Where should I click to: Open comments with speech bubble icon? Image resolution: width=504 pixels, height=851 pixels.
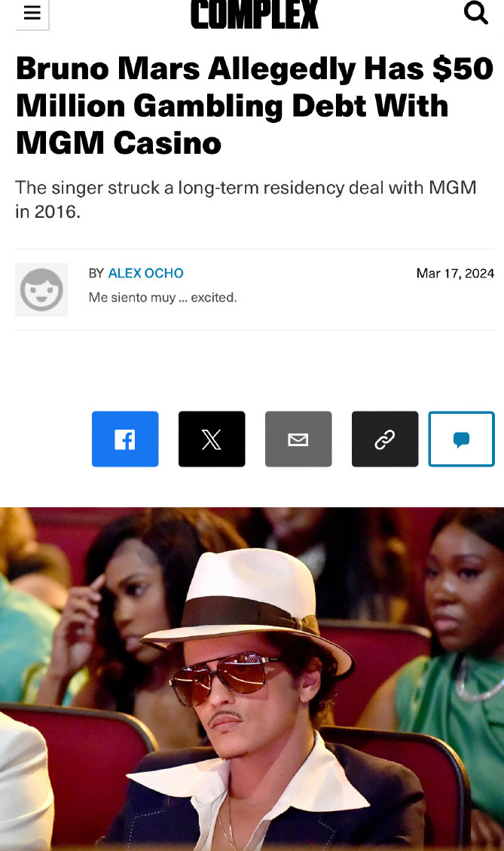click(461, 439)
